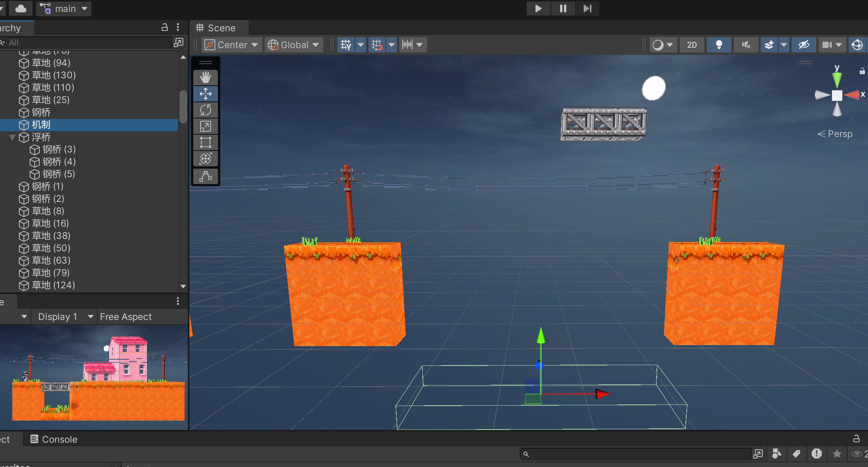Select the Scale tool
The image size is (868, 467).
coord(206,126)
